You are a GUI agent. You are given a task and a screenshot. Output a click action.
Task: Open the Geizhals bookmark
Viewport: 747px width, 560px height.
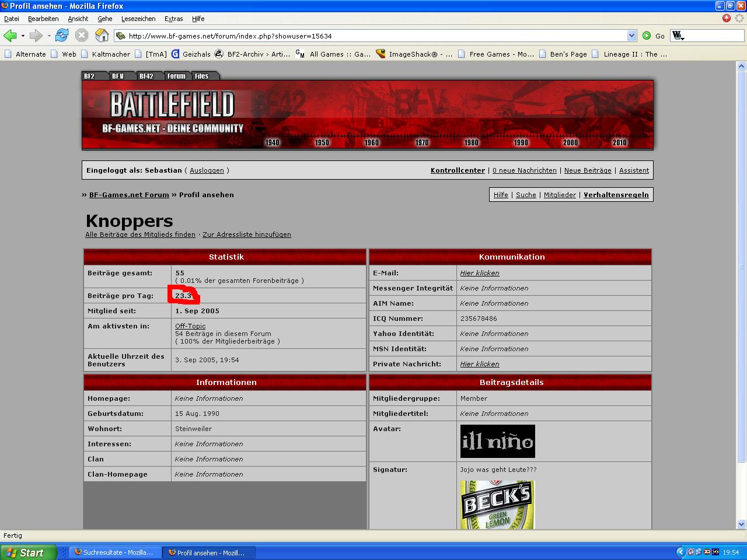191,54
